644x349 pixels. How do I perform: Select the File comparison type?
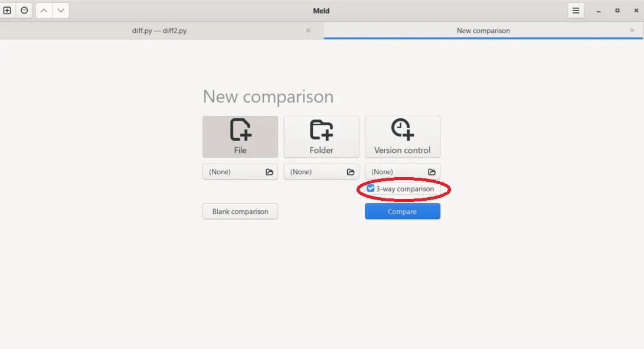tap(240, 137)
